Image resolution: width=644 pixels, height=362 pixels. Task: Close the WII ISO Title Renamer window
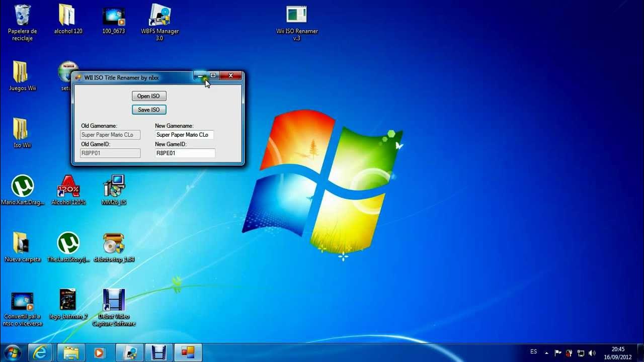click(231, 75)
